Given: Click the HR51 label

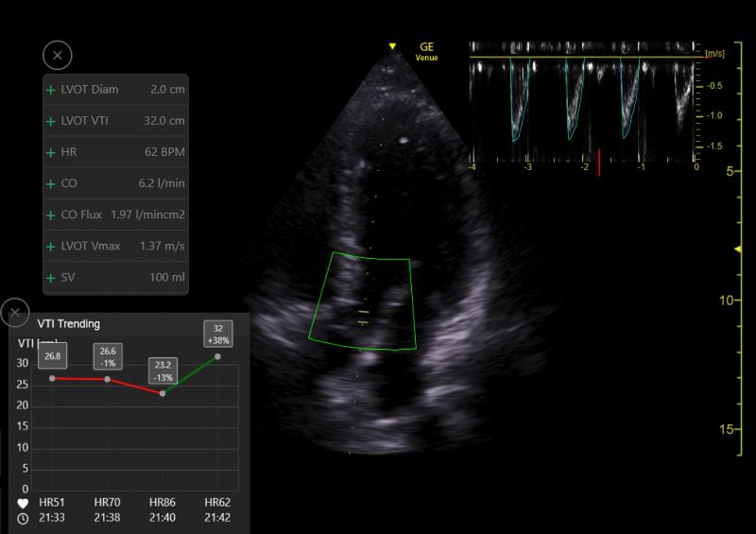Looking at the screenshot, I should click(x=52, y=502).
